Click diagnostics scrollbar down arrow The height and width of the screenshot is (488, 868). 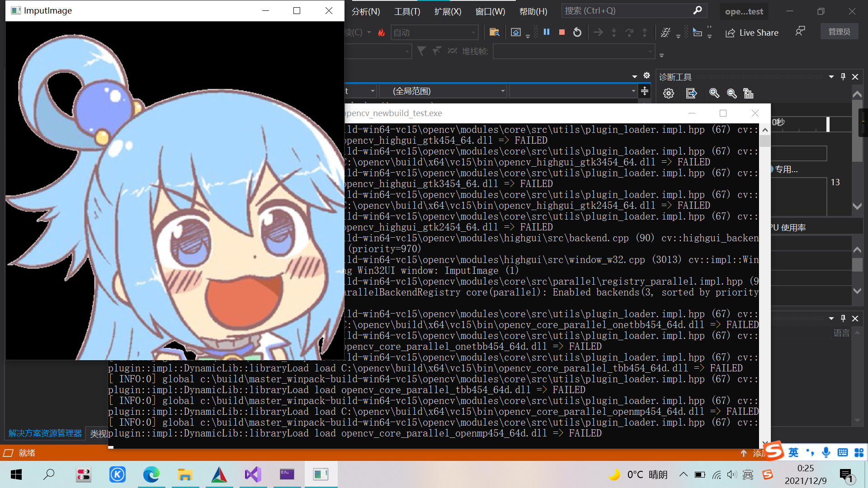pyautogui.click(x=857, y=206)
